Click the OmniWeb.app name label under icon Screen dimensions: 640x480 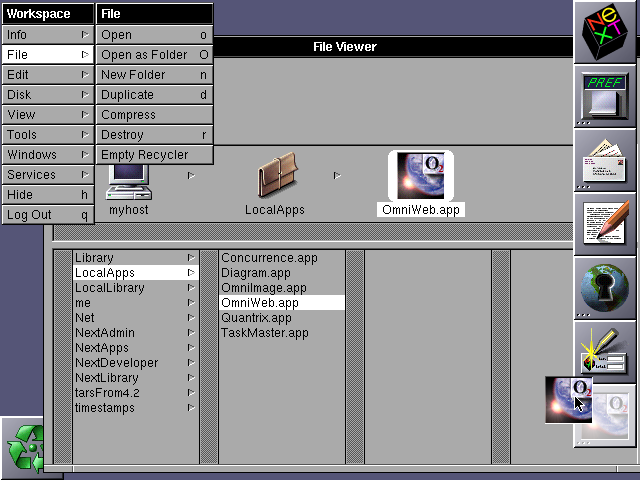coord(421,210)
